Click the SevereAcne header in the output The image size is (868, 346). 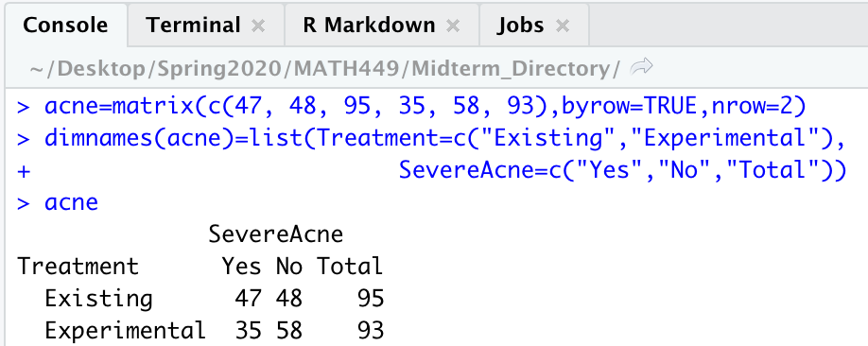coord(276,234)
